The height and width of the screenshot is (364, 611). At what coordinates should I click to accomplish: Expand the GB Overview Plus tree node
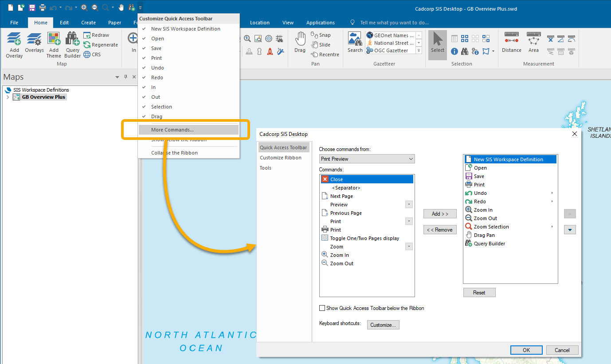tap(8, 97)
